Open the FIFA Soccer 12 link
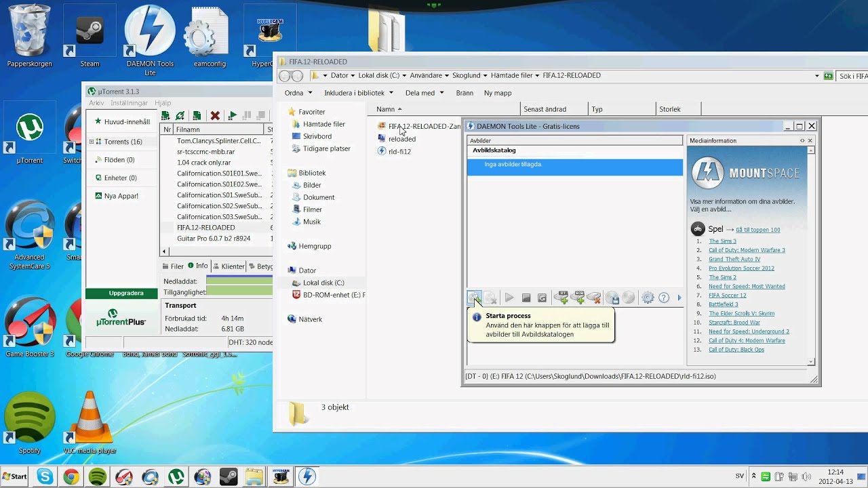Screen dimensions: 868x488 (x=728, y=296)
